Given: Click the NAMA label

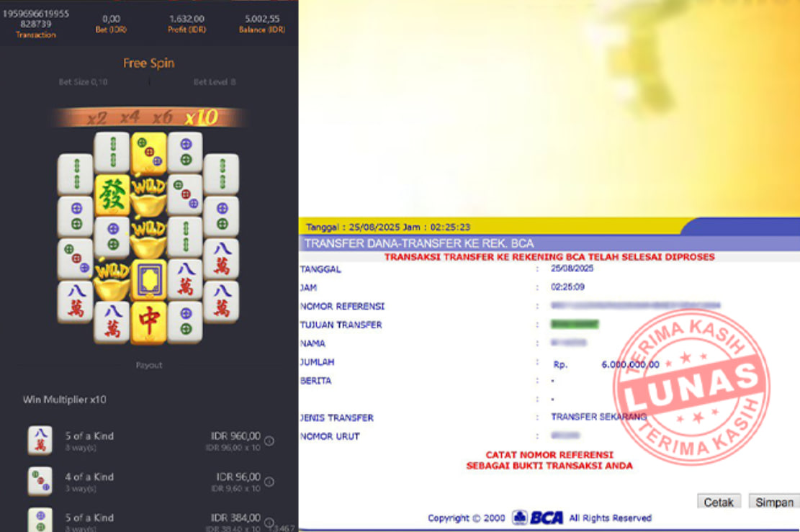Looking at the screenshot, I should (313, 343).
